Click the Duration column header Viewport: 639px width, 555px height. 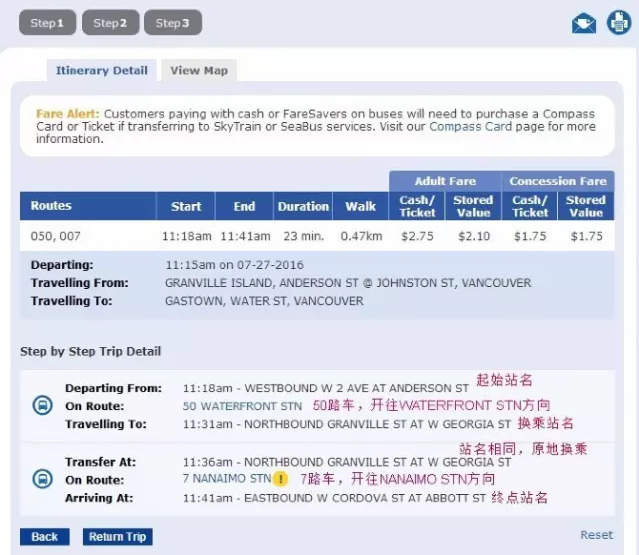pyautogui.click(x=303, y=206)
